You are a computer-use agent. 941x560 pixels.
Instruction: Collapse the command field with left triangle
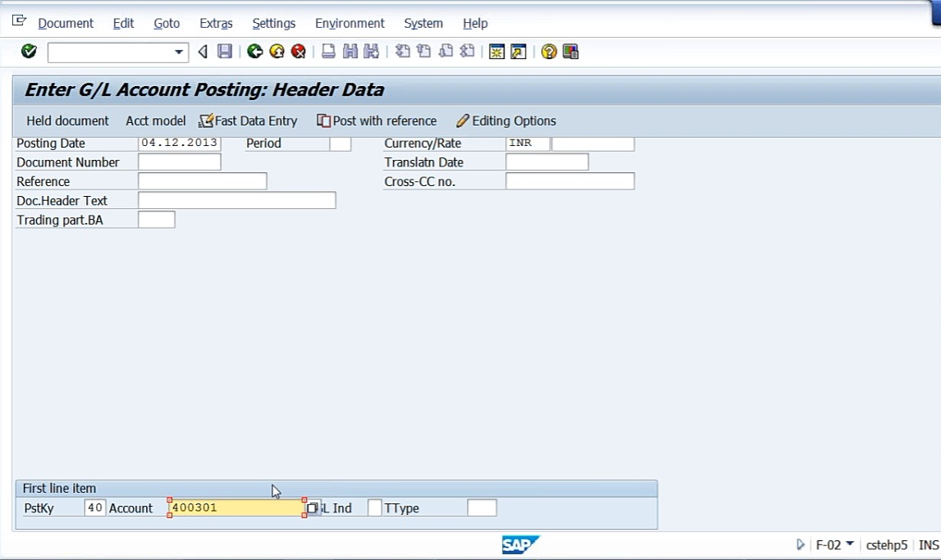pos(203,52)
